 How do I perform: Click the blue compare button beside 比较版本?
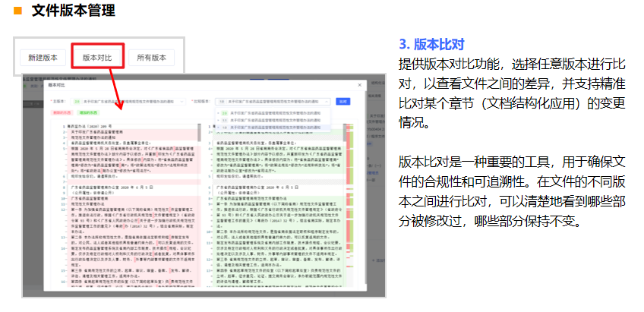click(343, 102)
